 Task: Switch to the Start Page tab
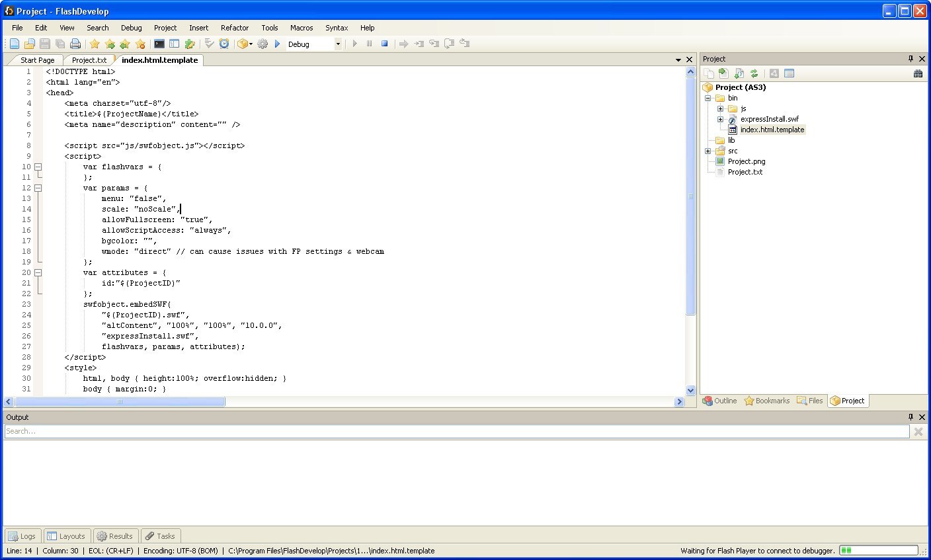(x=37, y=60)
